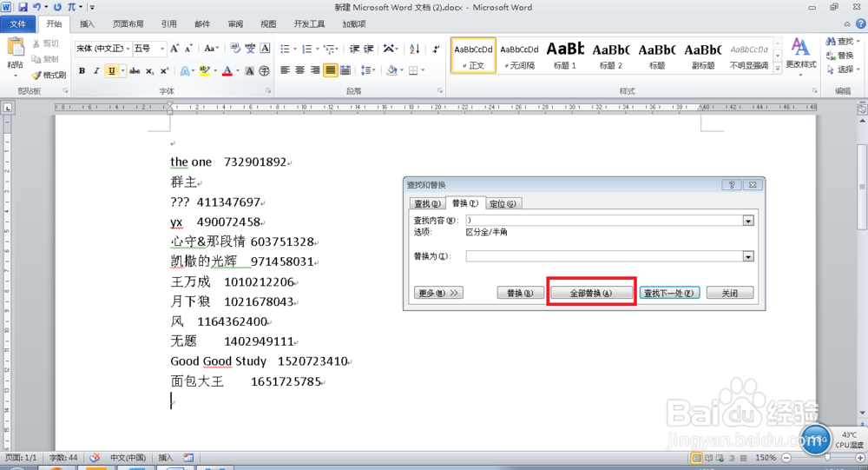This screenshot has height=470, width=868.
Task: Click the red font color button
Action: coord(227,71)
